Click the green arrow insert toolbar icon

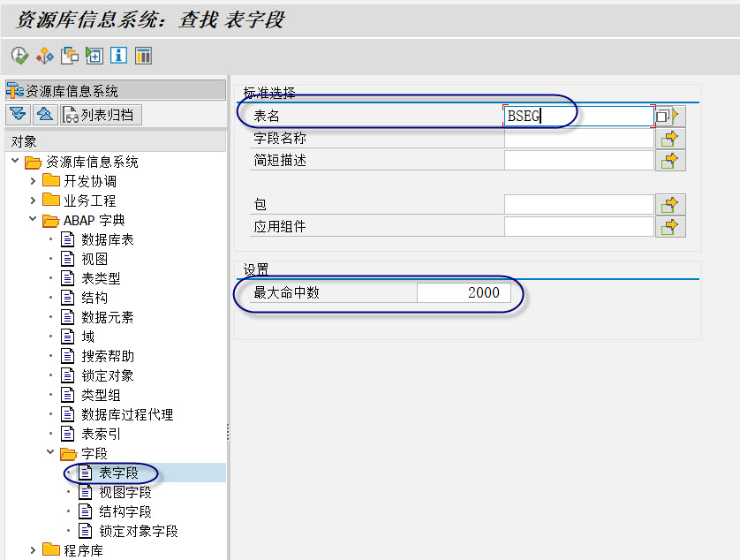point(94,56)
